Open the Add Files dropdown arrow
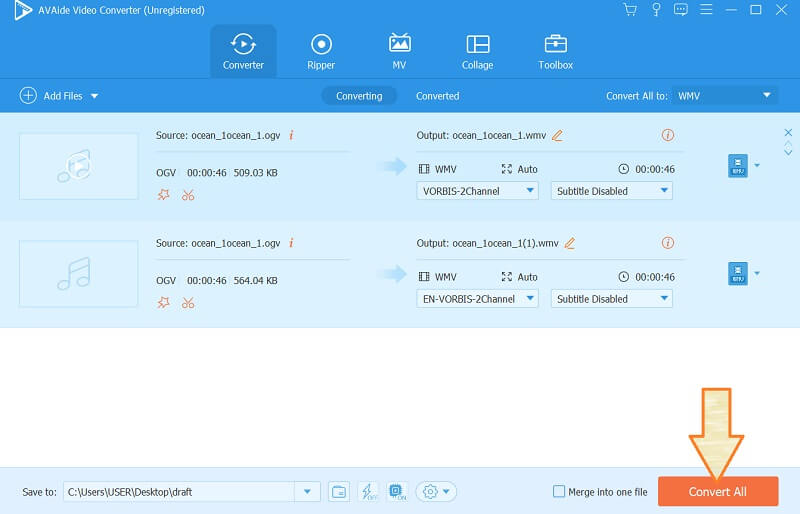The width and height of the screenshot is (800, 514). (95, 96)
